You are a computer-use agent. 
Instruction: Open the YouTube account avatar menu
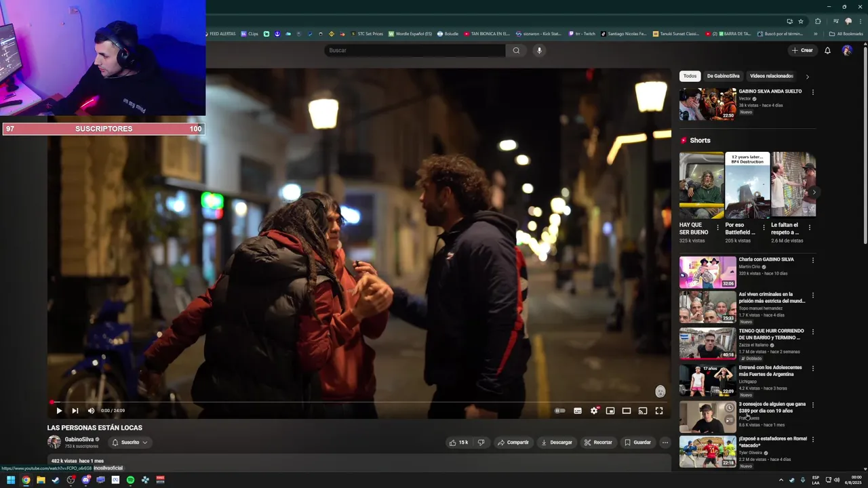[x=847, y=50]
